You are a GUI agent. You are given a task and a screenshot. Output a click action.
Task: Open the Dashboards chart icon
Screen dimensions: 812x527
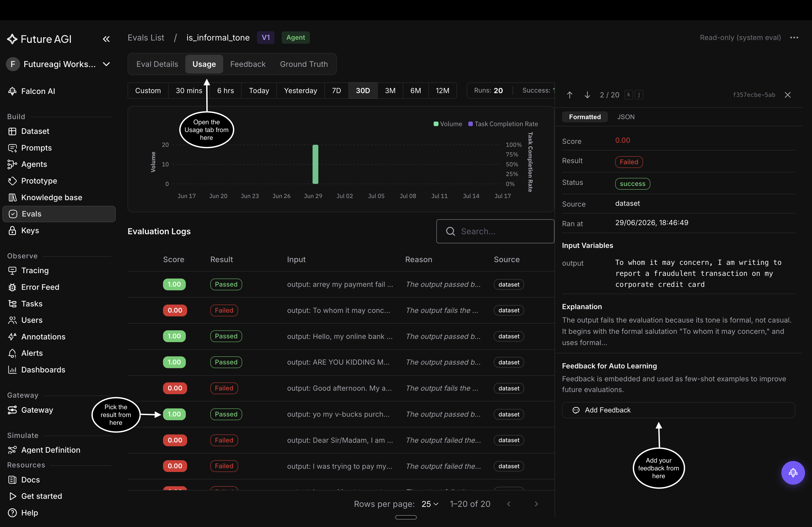pos(12,370)
